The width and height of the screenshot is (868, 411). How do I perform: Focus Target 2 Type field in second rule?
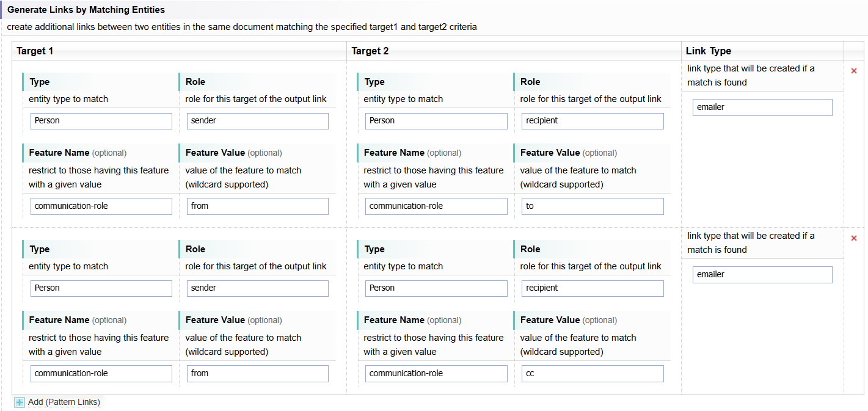pos(436,288)
